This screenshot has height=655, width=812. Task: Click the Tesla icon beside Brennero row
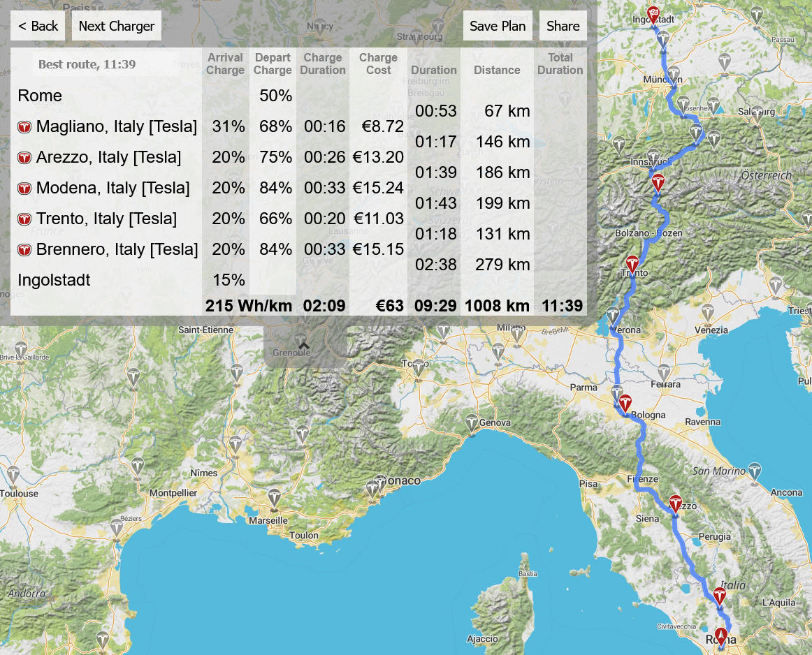24,250
